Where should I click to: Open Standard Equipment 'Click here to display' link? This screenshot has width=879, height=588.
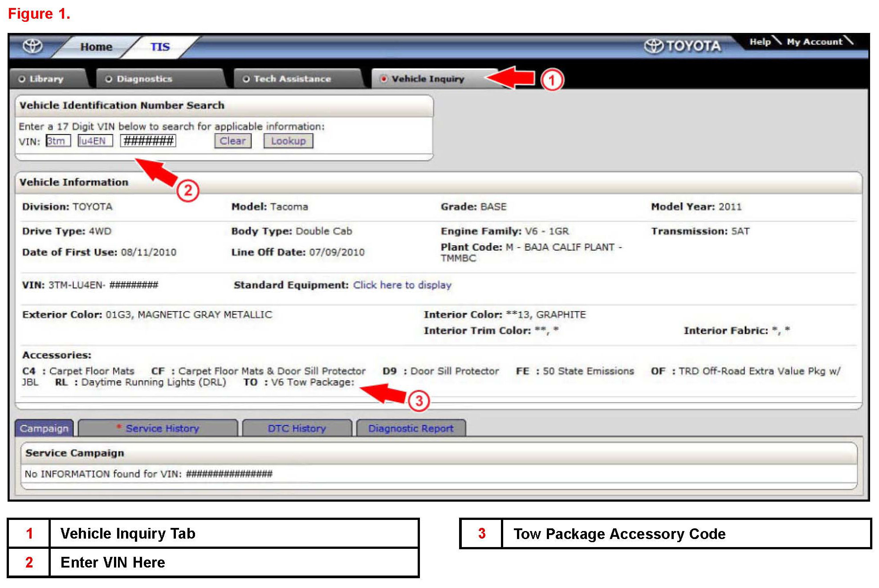[x=402, y=285]
